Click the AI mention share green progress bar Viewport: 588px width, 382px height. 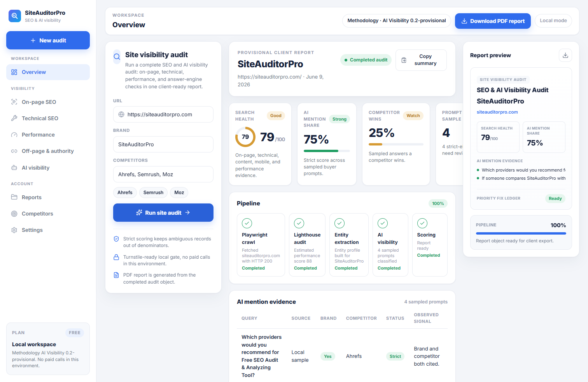(327, 151)
